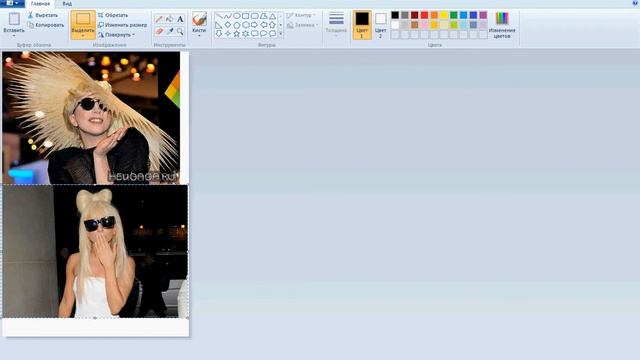
Task: Select the Text tool
Action: pos(180,19)
